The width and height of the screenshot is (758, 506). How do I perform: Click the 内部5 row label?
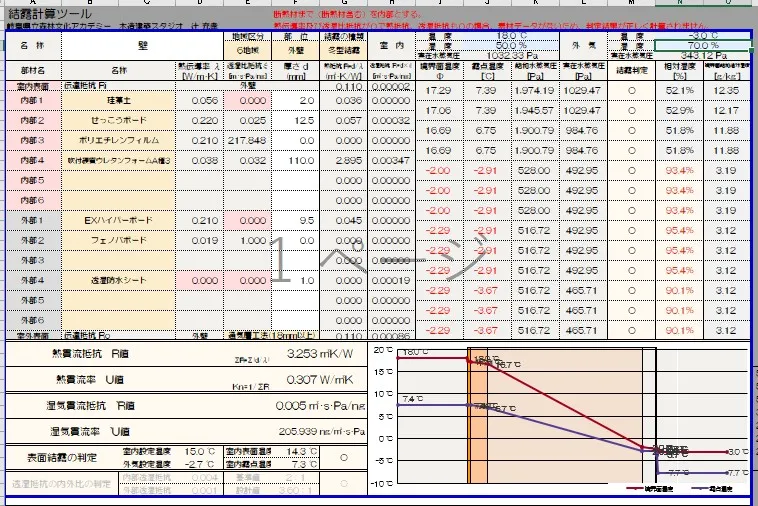coord(31,180)
